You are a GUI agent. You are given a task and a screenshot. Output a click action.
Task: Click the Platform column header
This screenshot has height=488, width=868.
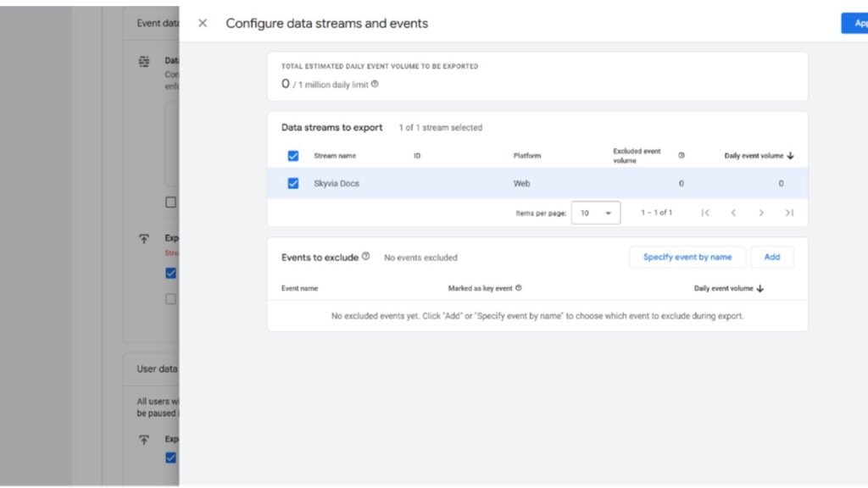tap(527, 156)
